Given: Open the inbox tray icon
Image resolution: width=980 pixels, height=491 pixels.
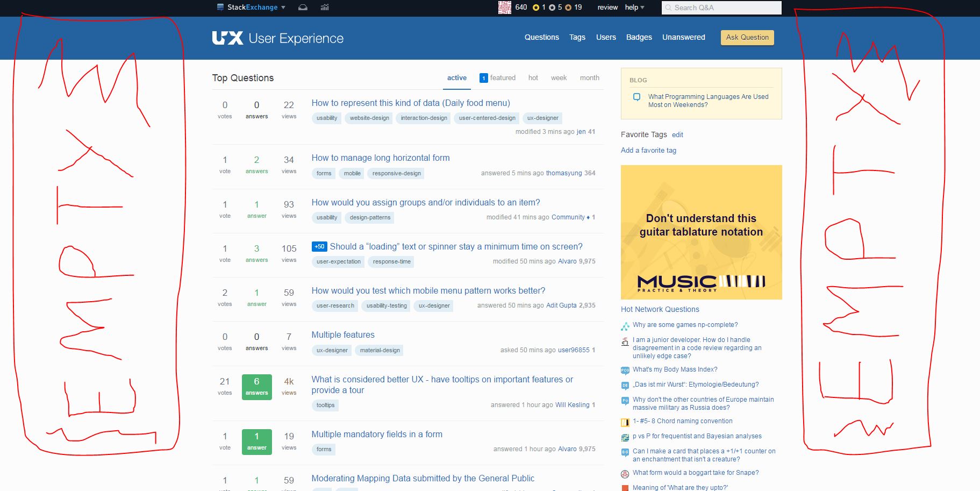Looking at the screenshot, I should click(x=303, y=8).
